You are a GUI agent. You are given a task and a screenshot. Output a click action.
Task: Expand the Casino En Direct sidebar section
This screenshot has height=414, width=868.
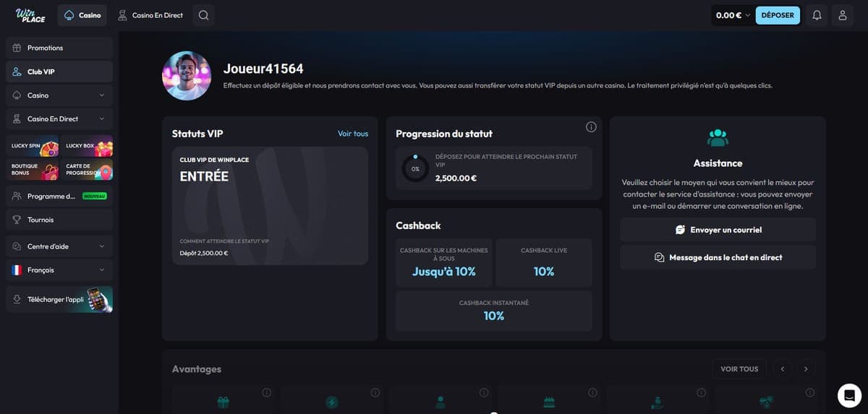[59, 118]
